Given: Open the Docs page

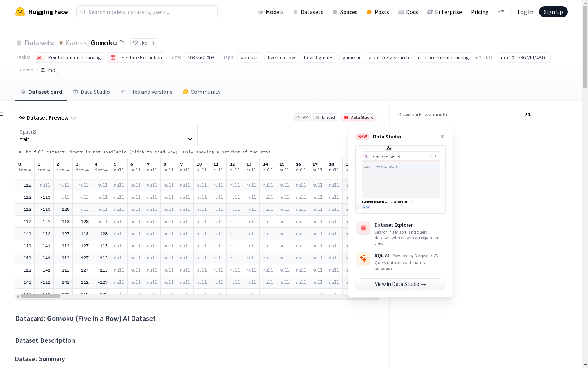Looking at the screenshot, I should click(408, 12).
